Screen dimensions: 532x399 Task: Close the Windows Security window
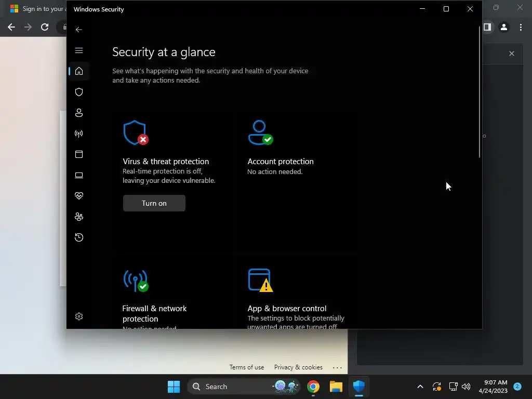470,9
